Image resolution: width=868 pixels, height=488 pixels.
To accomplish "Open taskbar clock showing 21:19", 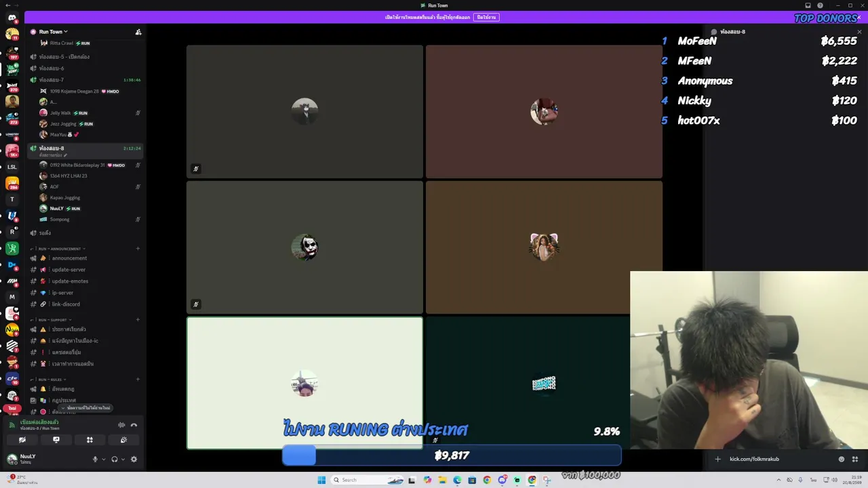I will click(x=854, y=480).
